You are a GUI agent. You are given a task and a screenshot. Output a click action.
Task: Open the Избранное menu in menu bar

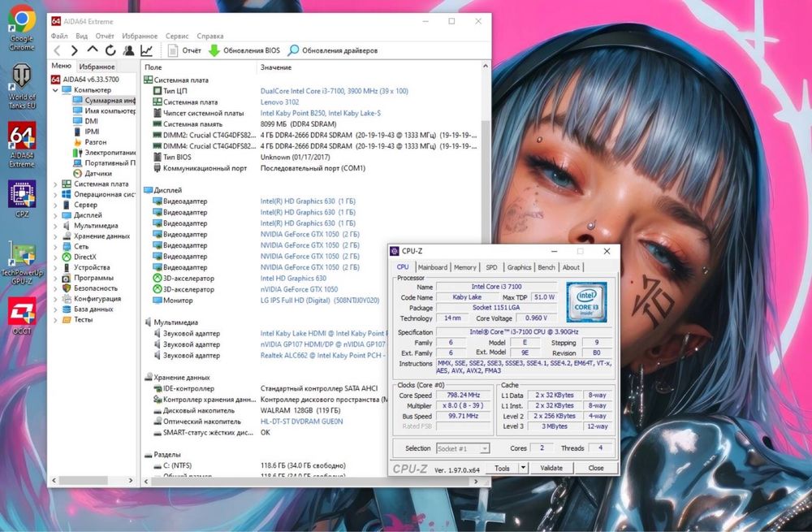point(140,36)
